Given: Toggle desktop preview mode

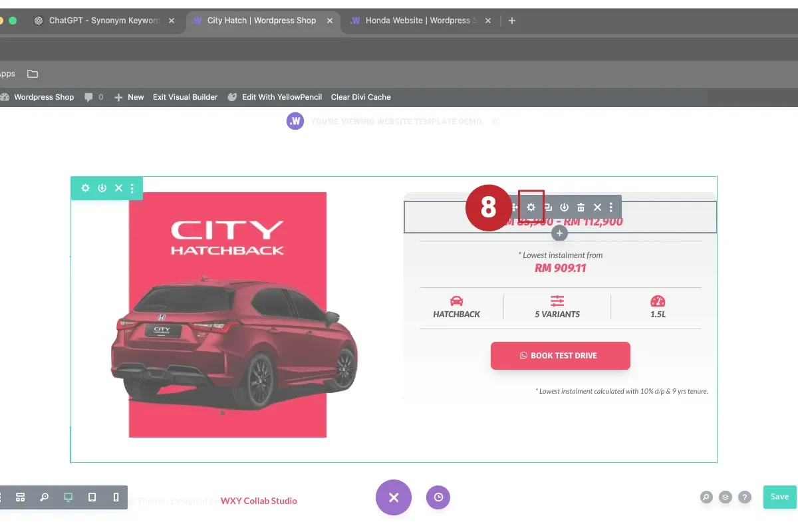Looking at the screenshot, I should pos(68,497).
